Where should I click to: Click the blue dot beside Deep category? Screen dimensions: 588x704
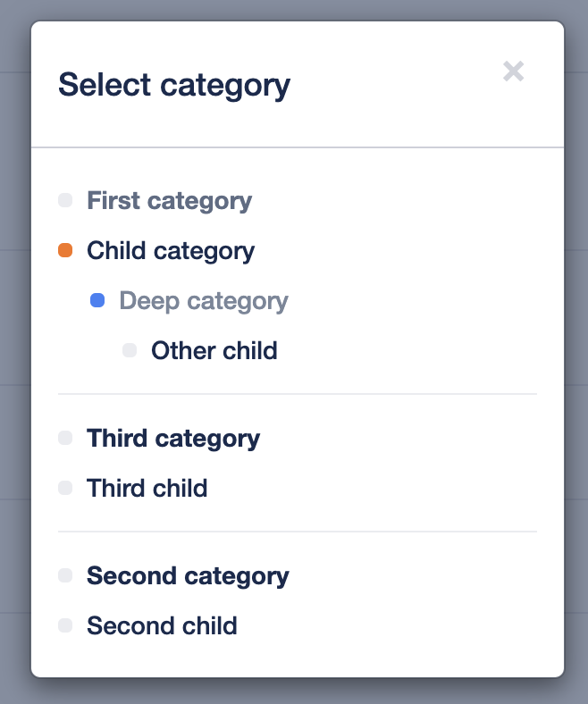[x=97, y=301]
